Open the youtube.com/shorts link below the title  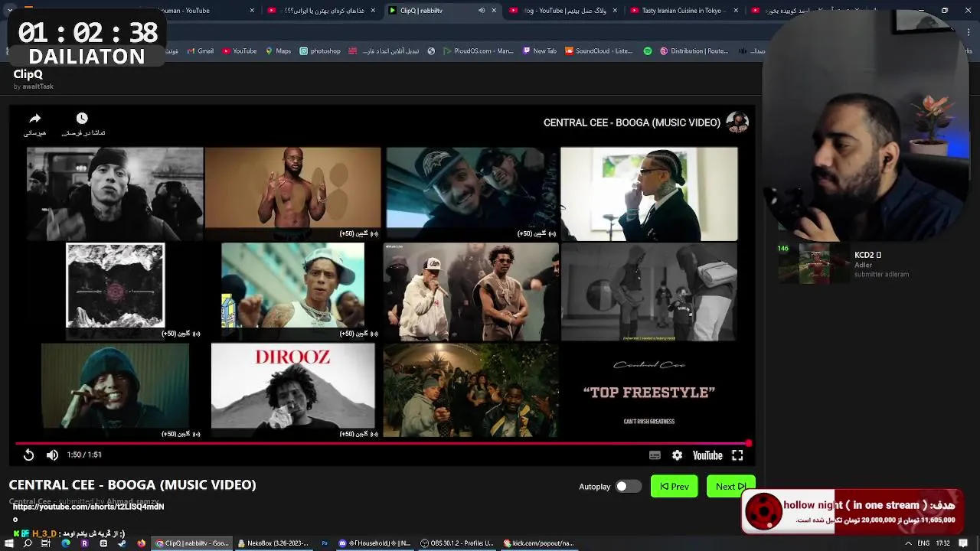(x=88, y=507)
